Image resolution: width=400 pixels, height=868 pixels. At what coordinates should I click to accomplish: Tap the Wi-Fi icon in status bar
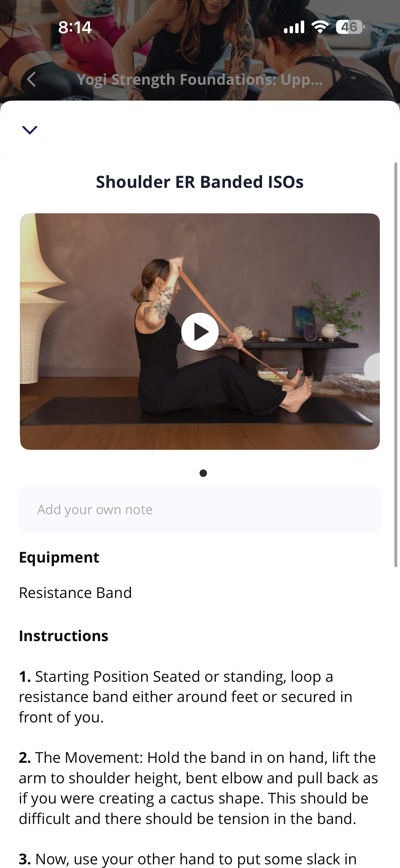[320, 27]
